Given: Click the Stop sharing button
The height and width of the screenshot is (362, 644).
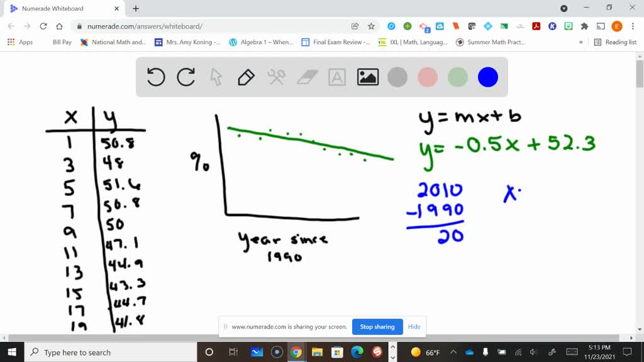Looking at the screenshot, I should coord(377,327).
